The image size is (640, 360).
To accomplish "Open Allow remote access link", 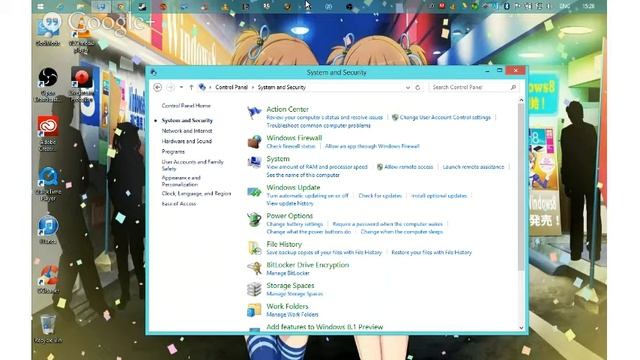I will pos(409,167).
